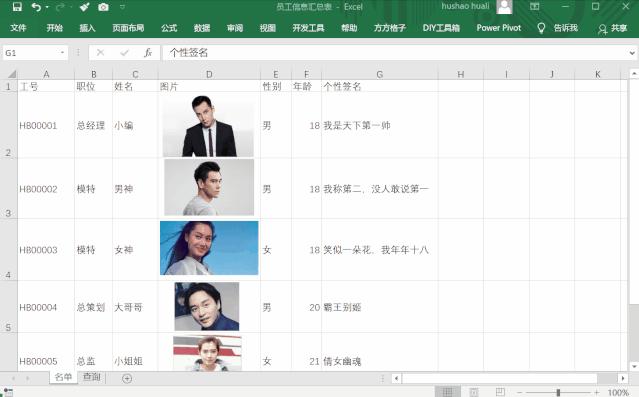Click the 总策划 cell

pyautogui.click(x=93, y=307)
